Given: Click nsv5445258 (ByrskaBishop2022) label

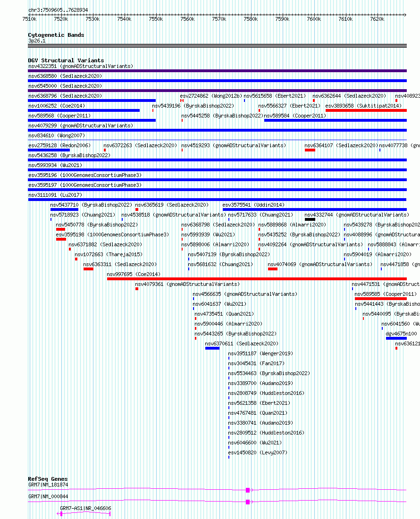Looking at the screenshot, I should pyautogui.click(x=222, y=116).
